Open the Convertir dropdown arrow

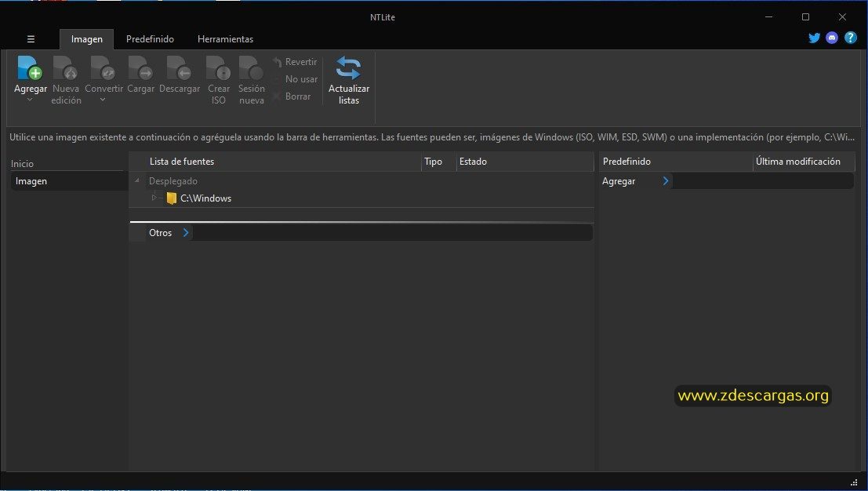click(103, 100)
